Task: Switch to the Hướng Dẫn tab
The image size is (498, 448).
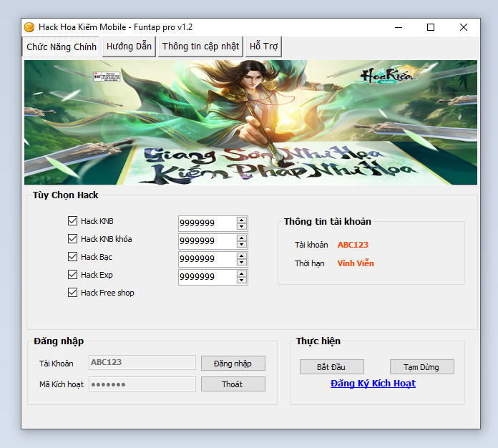Action: click(129, 47)
